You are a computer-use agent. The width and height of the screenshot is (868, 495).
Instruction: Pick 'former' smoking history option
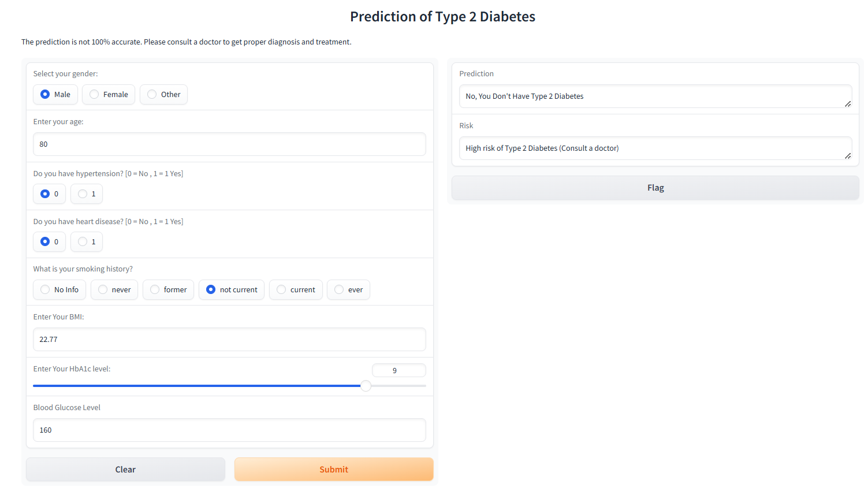tap(155, 290)
